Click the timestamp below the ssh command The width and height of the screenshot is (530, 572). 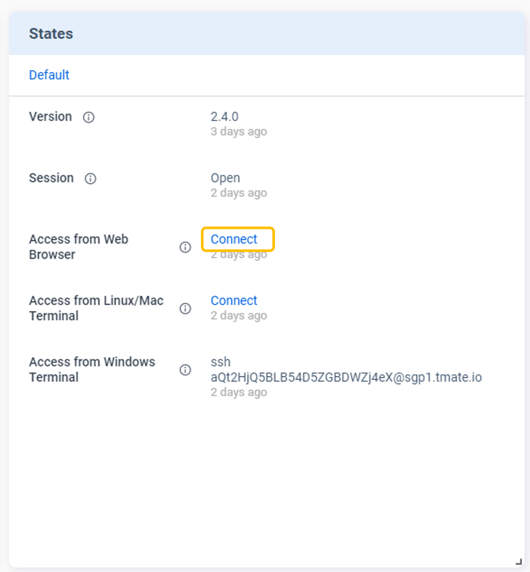pos(239,392)
